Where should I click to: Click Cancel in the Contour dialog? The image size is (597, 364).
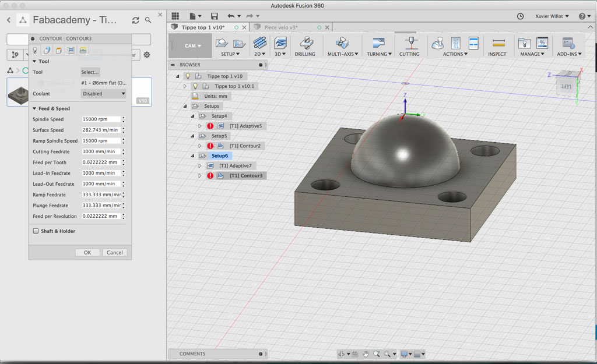[115, 253]
